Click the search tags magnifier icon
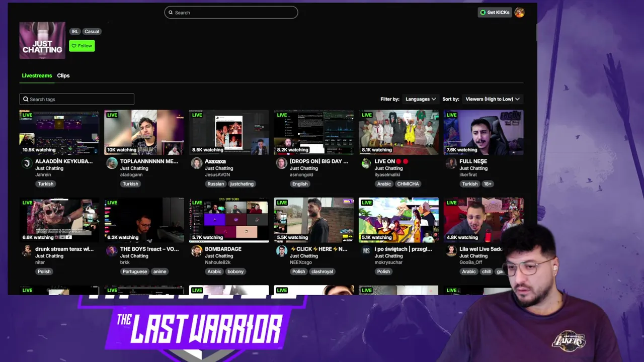Screen dimensions: 644x362 pos(26,99)
